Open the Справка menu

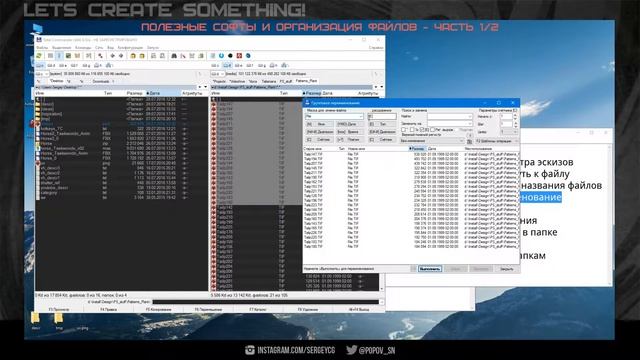coord(376,48)
